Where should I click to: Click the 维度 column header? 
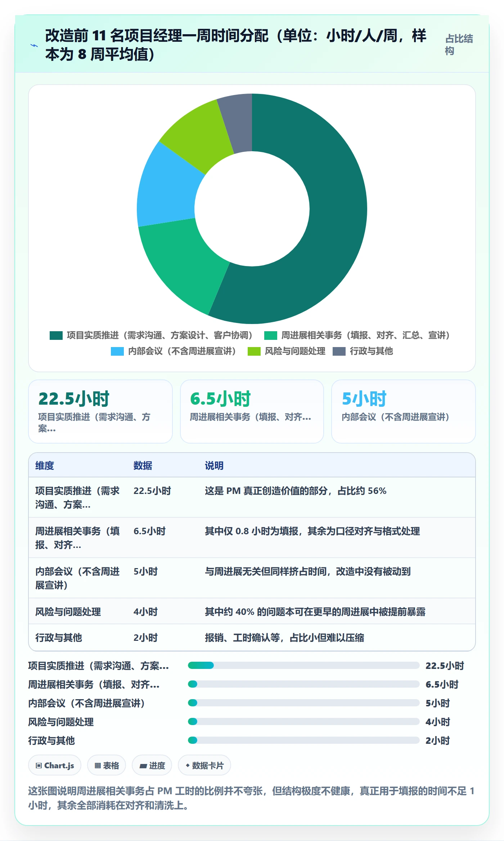[x=45, y=466]
